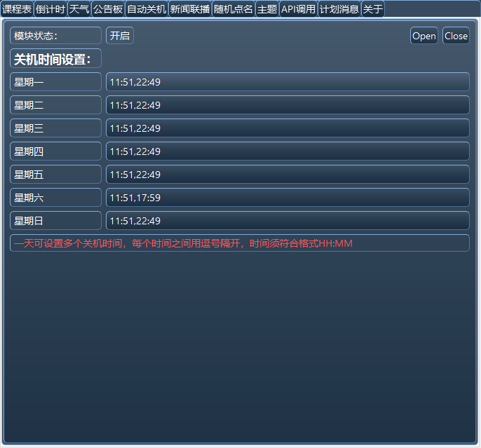Switch to the 计划消息 tab

pyautogui.click(x=339, y=9)
